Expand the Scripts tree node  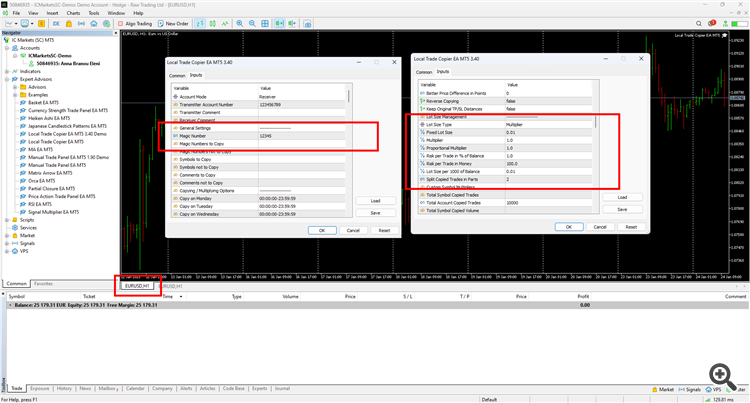pyautogui.click(x=7, y=220)
